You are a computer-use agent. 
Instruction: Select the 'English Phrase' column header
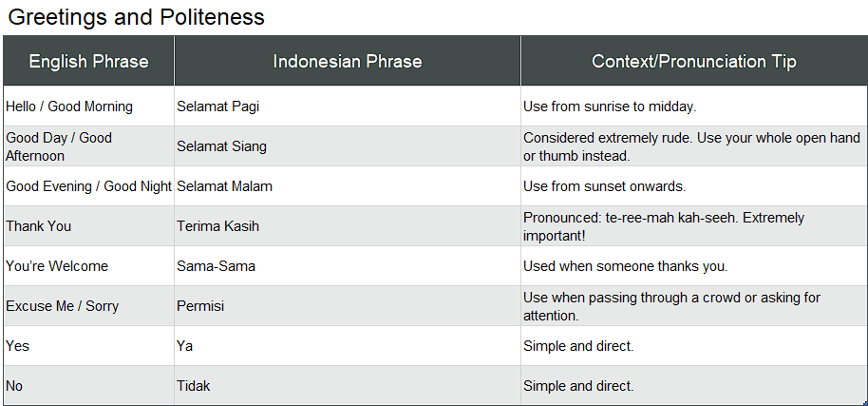[x=88, y=62]
